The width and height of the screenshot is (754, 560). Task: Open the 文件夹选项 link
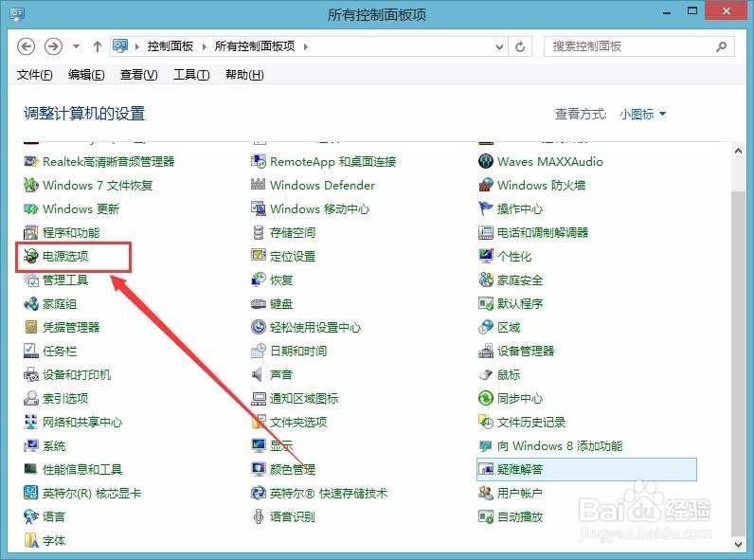coord(298,423)
